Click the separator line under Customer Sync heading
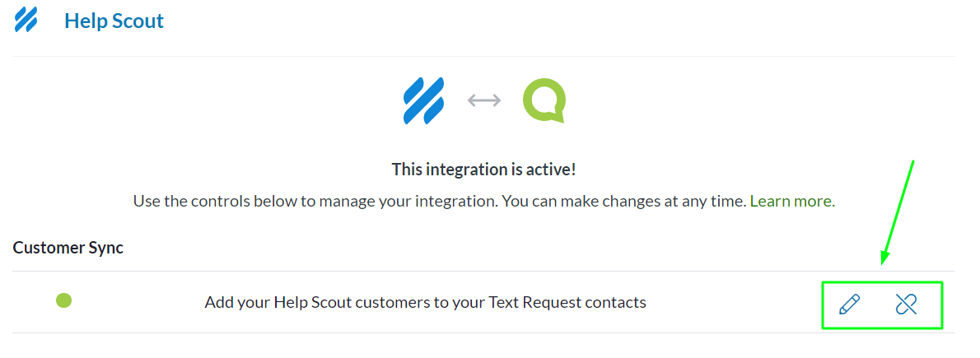 tap(412, 271)
